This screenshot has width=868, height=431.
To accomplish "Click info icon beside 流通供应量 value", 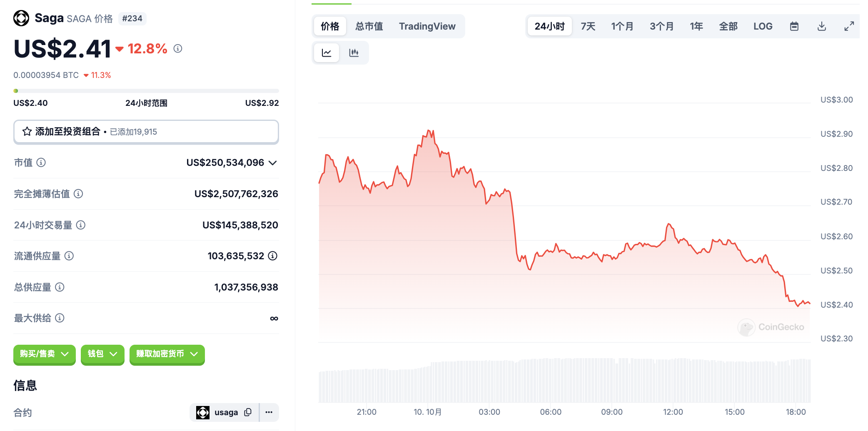I will pyautogui.click(x=273, y=256).
